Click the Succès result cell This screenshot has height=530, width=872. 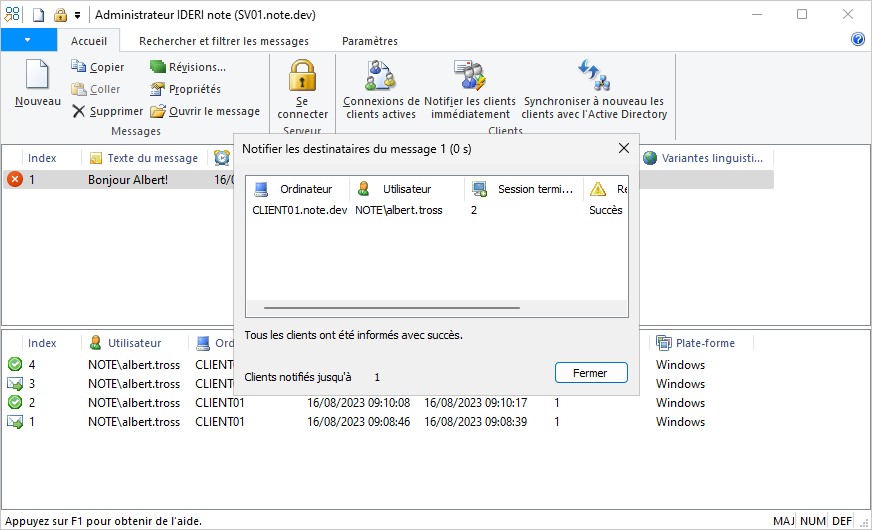pyautogui.click(x=606, y=210)
